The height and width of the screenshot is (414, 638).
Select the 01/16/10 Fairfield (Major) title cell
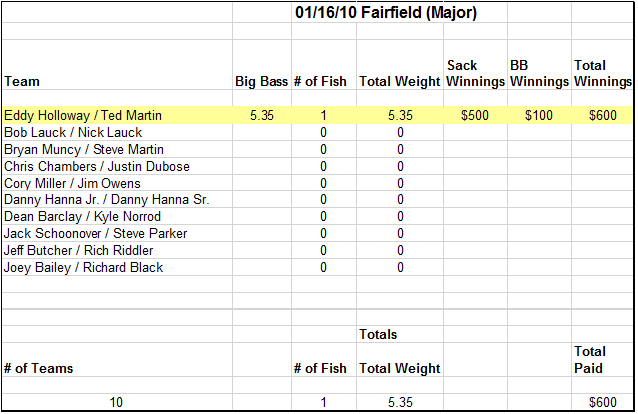coord(386,13)
